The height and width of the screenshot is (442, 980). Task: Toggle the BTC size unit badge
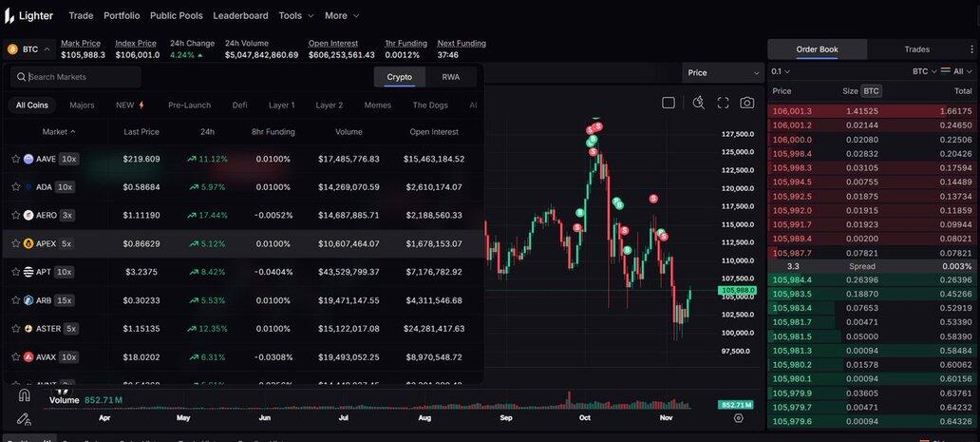tap(871, 91)
